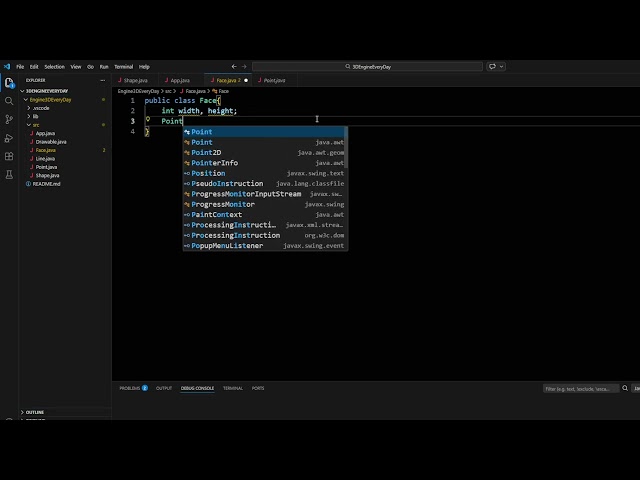The height and width of the screenshot is (480, 640).
Task: Open the Explorer view in activity bar
Action: coord(9,83)
